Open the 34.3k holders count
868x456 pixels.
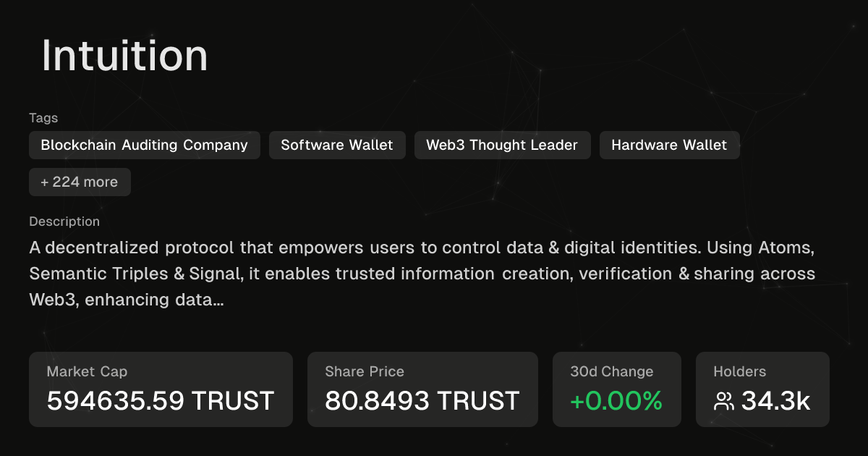(775, 401)
